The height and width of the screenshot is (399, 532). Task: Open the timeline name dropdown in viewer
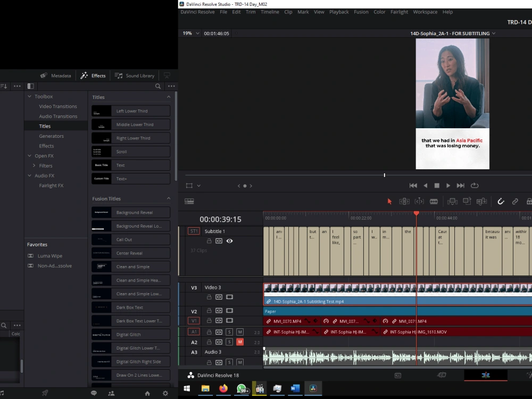(494, 33)
